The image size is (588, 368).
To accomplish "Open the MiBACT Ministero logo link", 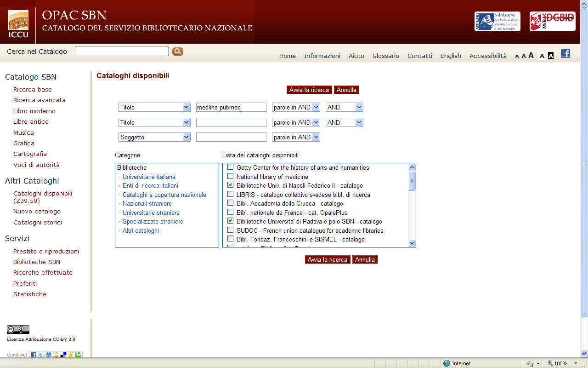I will (497, 22).
